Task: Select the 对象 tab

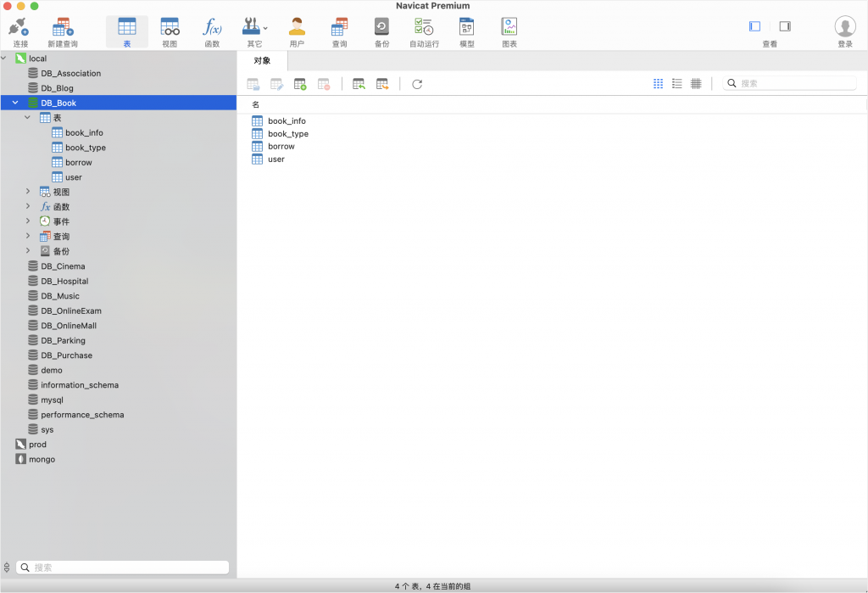Action: point(263,61)
